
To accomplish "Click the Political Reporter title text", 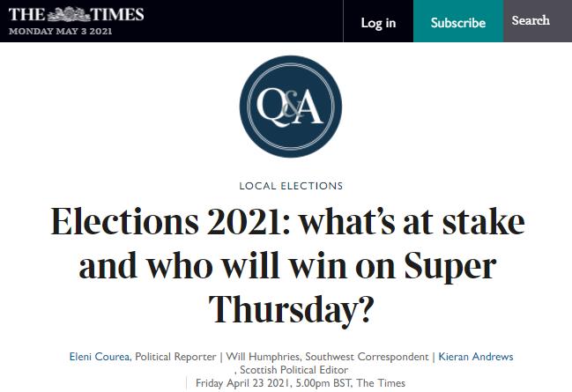I will (x=175, y=357).
